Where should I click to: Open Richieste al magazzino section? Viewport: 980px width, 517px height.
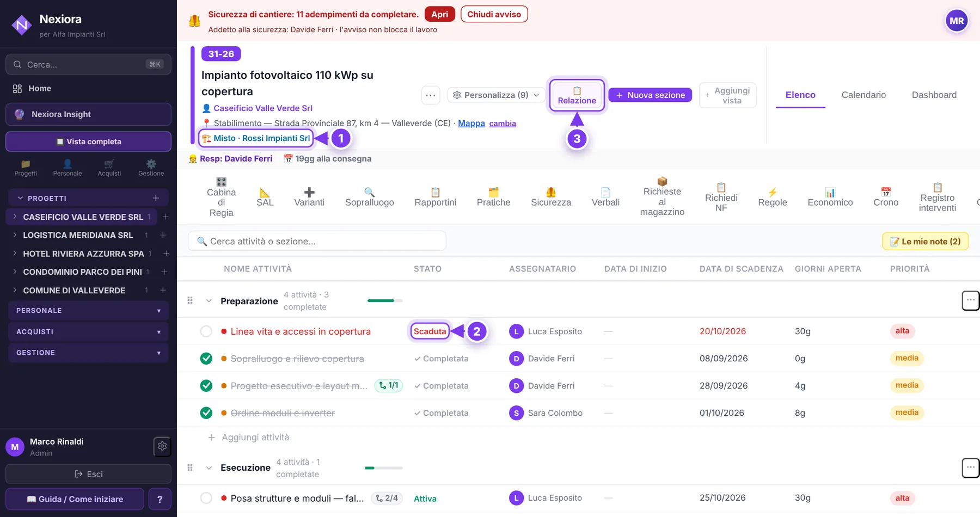(662, 196)
